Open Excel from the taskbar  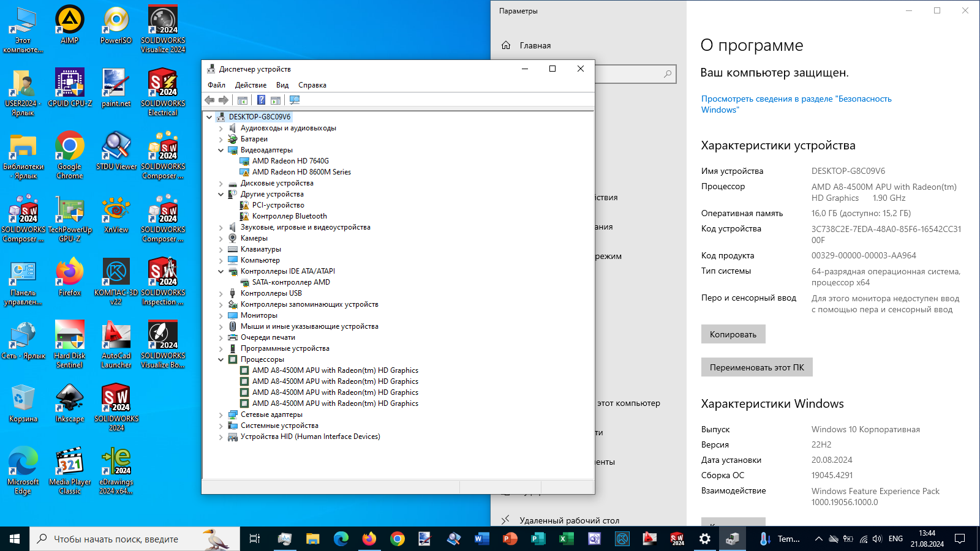pyautogui.click(x=566, y=539)
